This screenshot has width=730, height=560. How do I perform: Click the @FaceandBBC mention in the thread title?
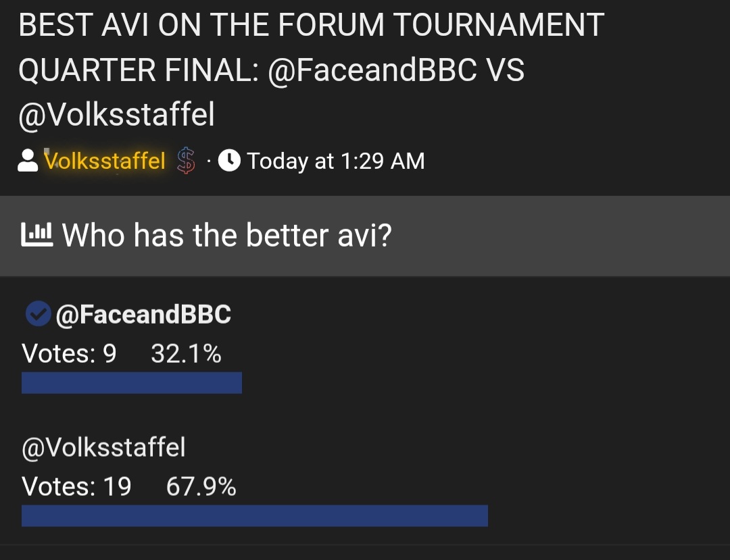(372, 71)
